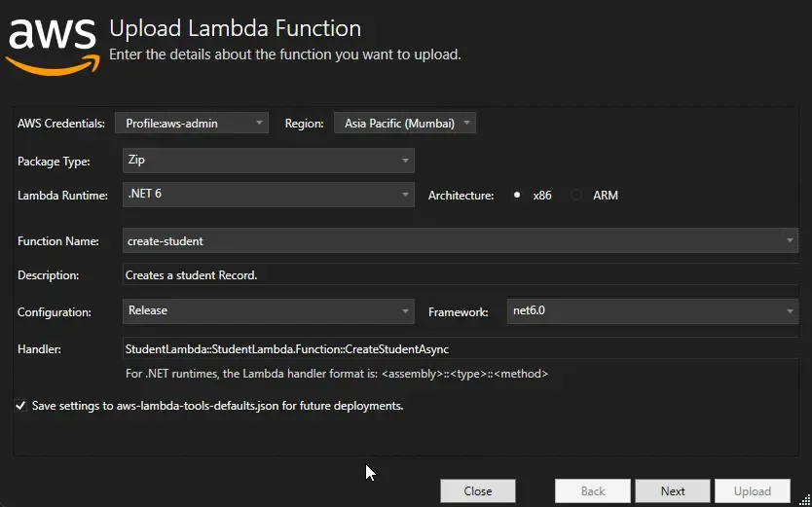This screenshot has width=812, height=507.
Task: Click the AWS logo in header
Action: click(53, 48)
